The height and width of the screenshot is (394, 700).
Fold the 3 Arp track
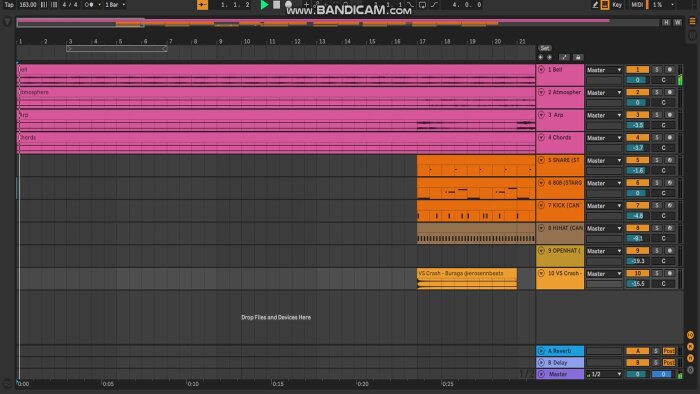pos(541,115)
